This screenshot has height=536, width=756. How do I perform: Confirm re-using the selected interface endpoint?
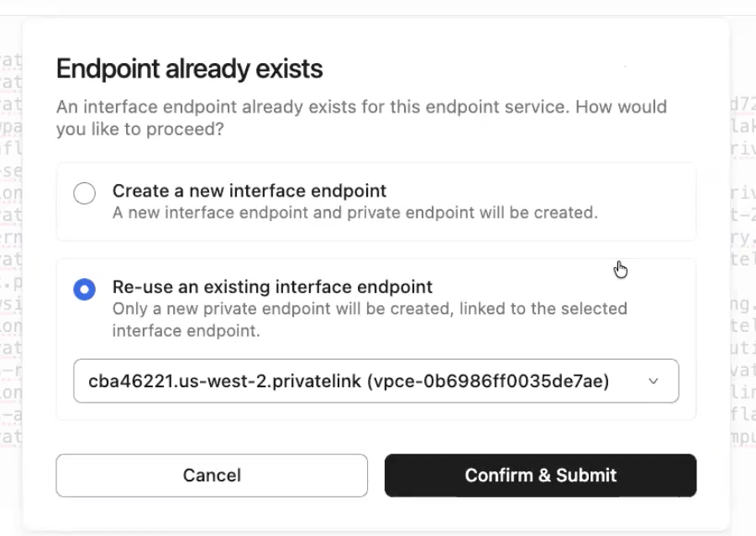[540, 475]
